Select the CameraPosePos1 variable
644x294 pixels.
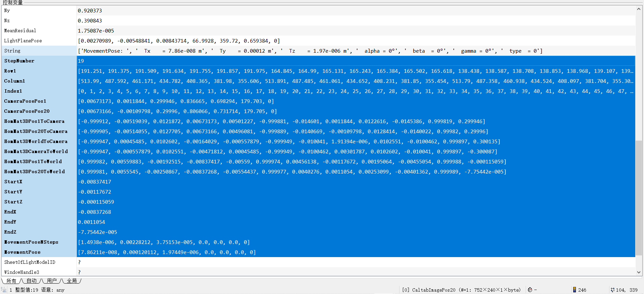point(25,101)
